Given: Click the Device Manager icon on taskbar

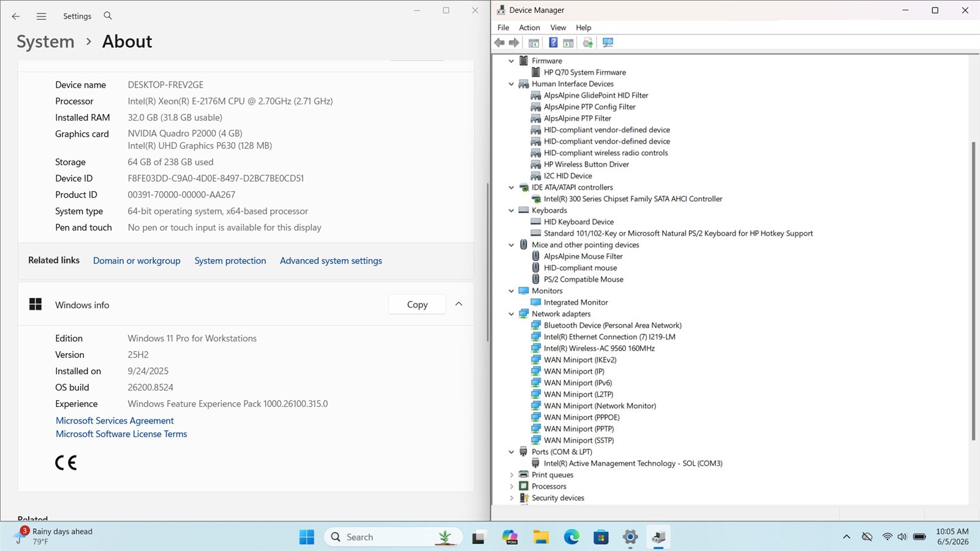Looking at the screenshot, I should pos(659,538).
